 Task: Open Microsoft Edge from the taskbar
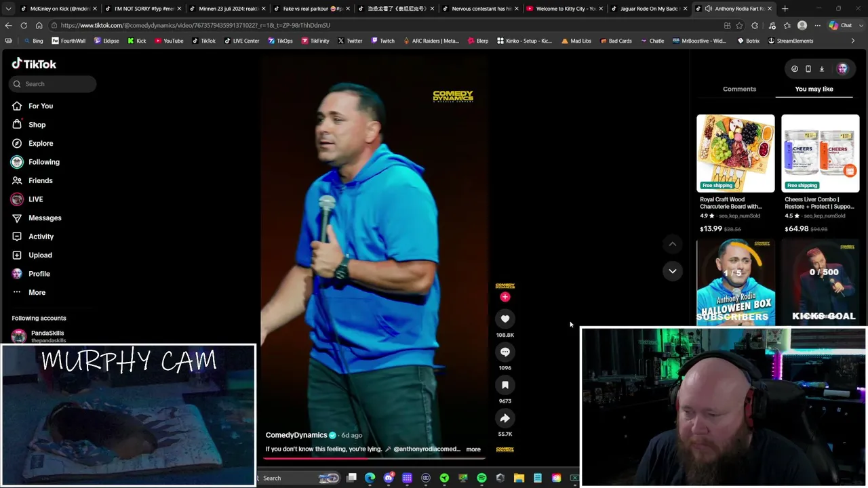(x=370, y=478)
